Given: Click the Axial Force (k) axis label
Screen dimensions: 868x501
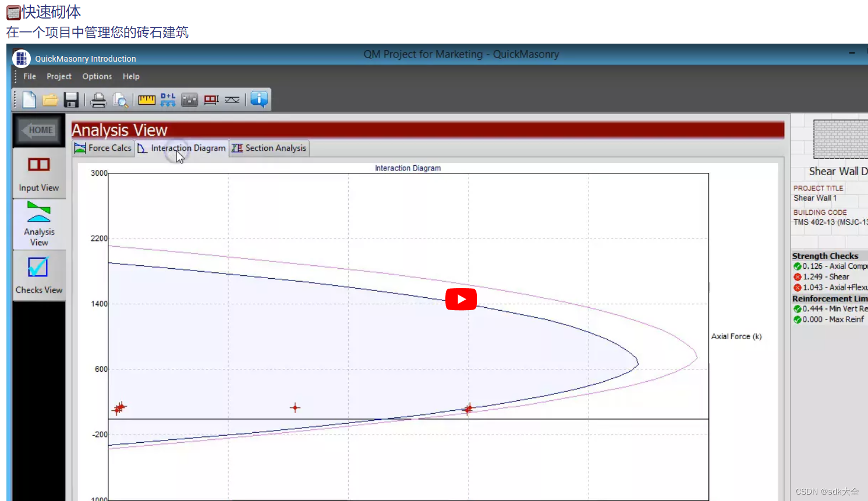Looking at the screenshot, I should tap(736, 336).
